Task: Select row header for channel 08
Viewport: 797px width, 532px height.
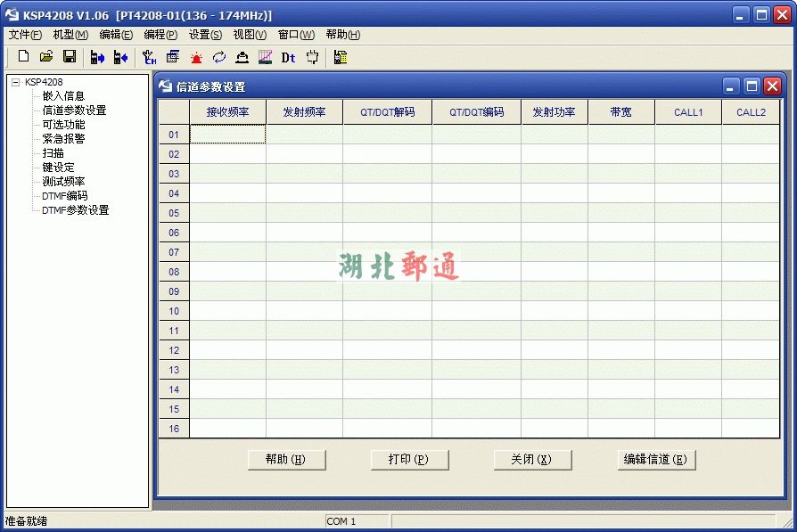Action: point(174,272)
